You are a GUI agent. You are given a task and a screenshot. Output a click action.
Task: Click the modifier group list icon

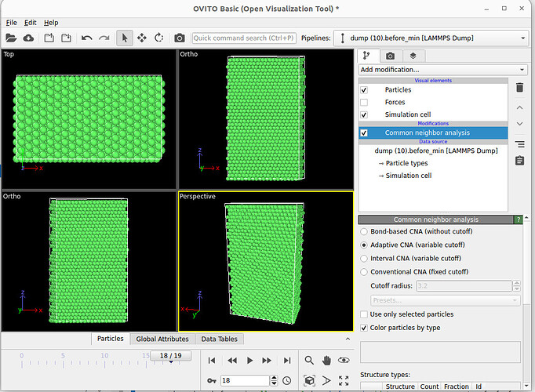coord(519,144)
